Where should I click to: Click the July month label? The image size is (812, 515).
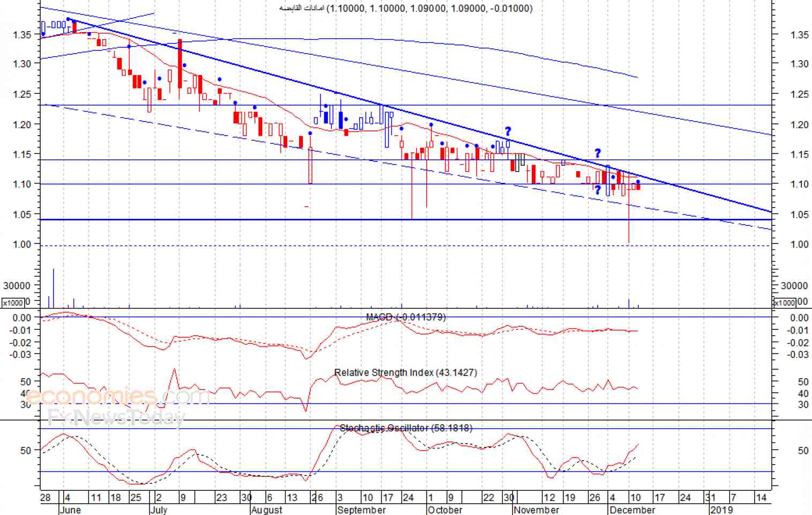click(x=159, y=509)
